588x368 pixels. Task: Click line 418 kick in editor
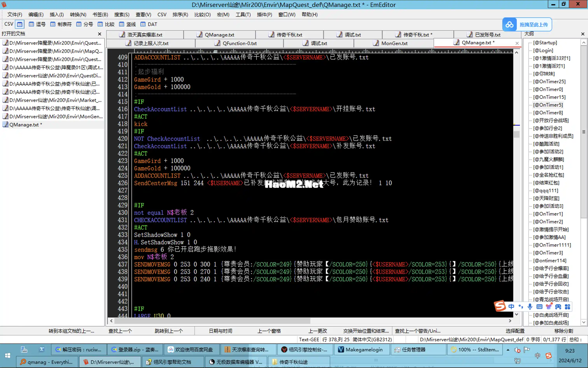(x=141, y=124)
